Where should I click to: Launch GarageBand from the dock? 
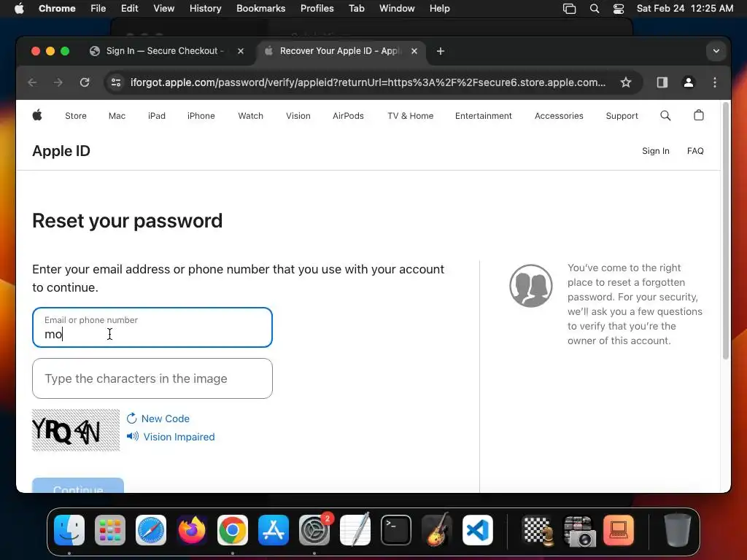[x=437, y=530]
